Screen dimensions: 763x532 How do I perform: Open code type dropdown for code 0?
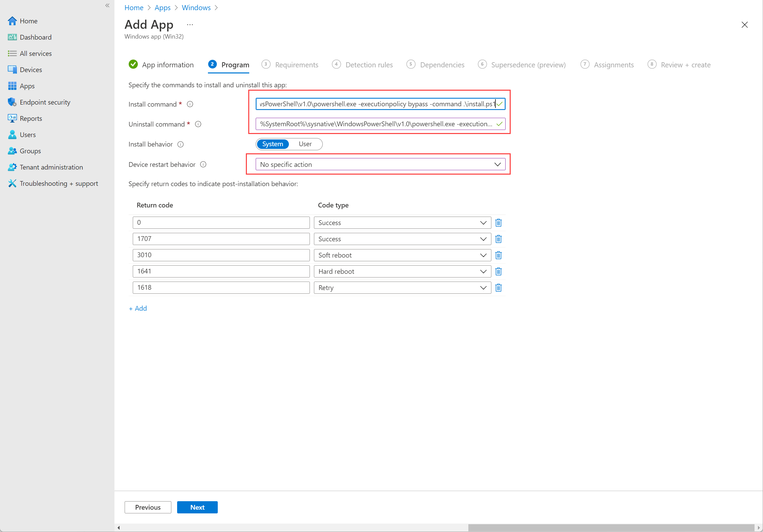click(x=402, y=223)
